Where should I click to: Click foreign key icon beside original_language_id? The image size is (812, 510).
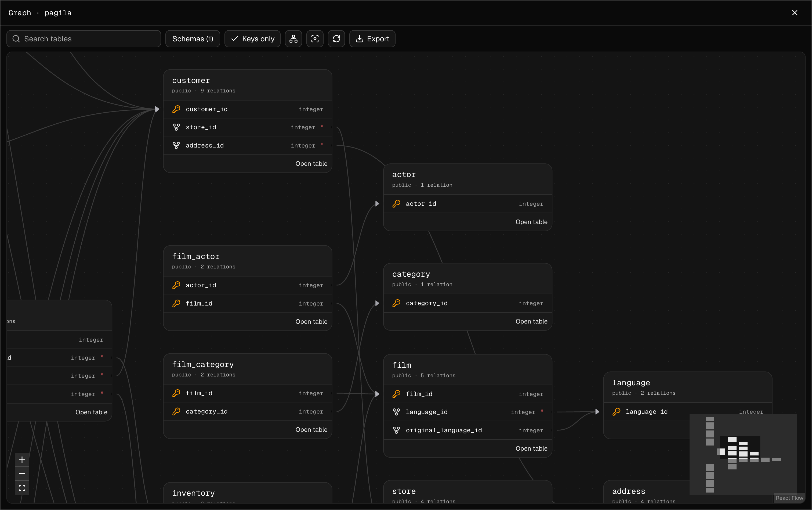coord(396,430)
